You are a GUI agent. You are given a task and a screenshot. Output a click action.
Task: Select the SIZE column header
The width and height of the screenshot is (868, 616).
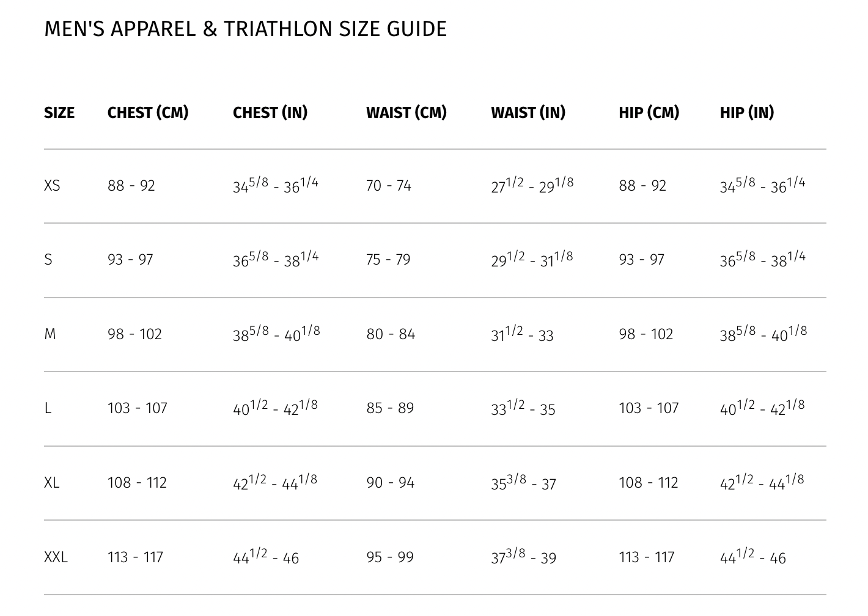coord(59,113)
